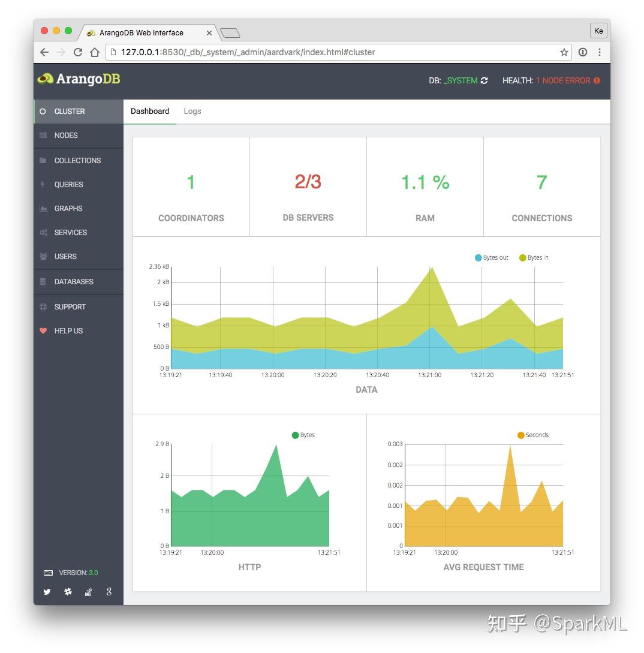
Task: Open the Google Groups icon in sidebar footer
Action: 109,592
